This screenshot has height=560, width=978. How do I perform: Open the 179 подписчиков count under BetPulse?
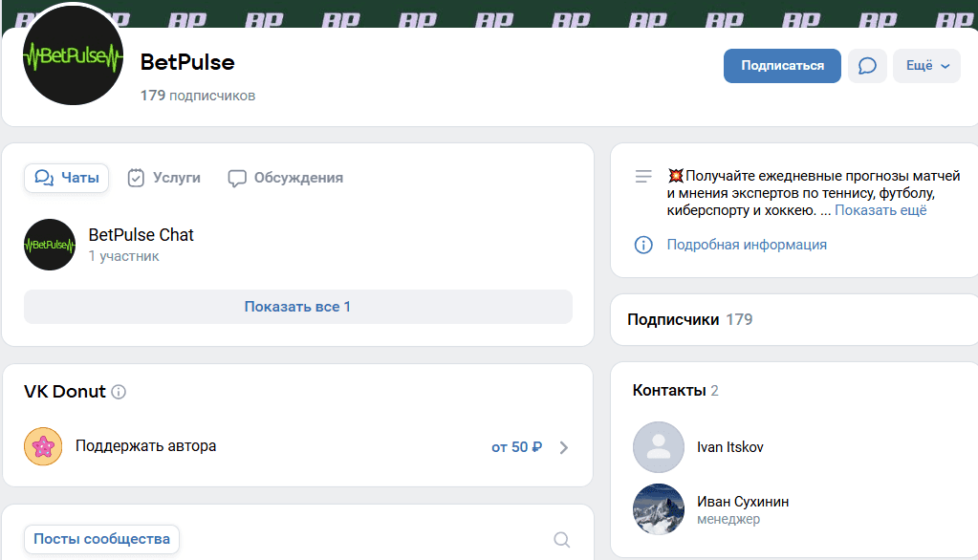198,96
